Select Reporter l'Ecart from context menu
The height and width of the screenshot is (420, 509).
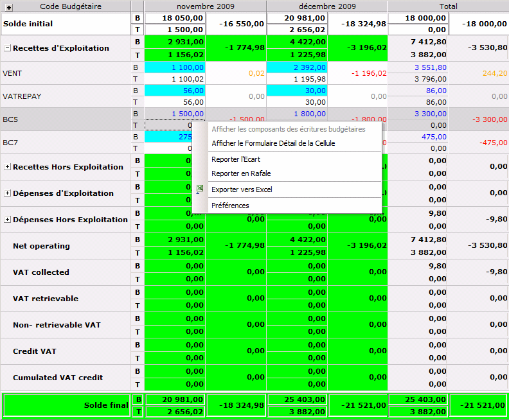click(236, 159)
